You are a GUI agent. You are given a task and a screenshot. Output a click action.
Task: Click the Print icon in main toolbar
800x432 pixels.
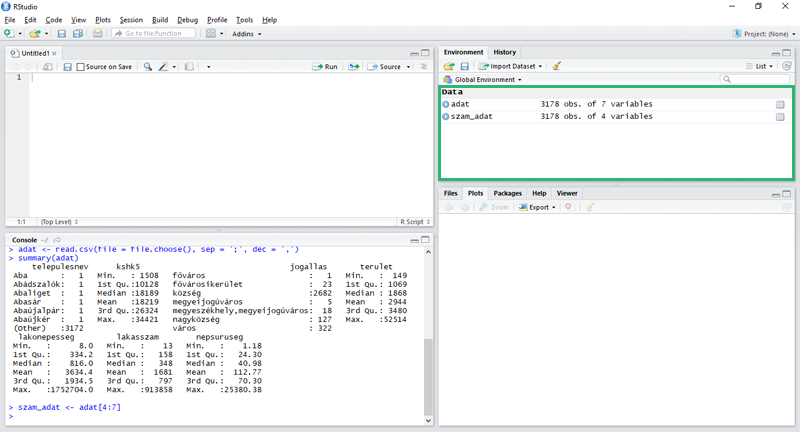coord(97,33)
